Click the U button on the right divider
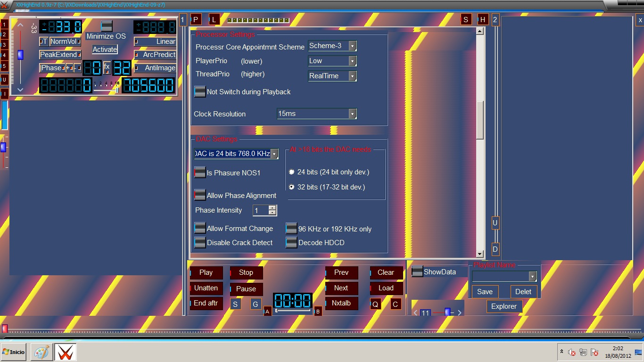Image resolution: width=644 pixels, height=362 pixels. tap(495, 222)
